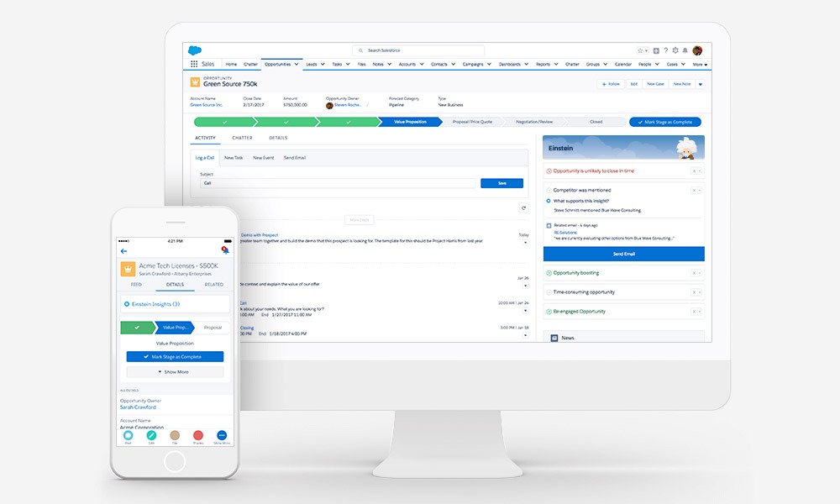Image resolution: width=840 pixels, height=504 pixels.
Task: Tap the File action on the phone
Action: coord(175,435)
